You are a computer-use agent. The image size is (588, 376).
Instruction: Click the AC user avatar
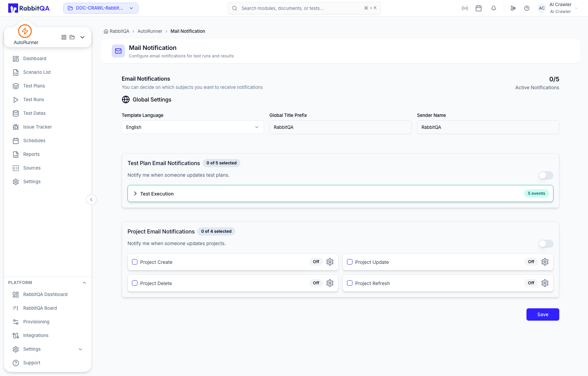(x=542, y=8)
